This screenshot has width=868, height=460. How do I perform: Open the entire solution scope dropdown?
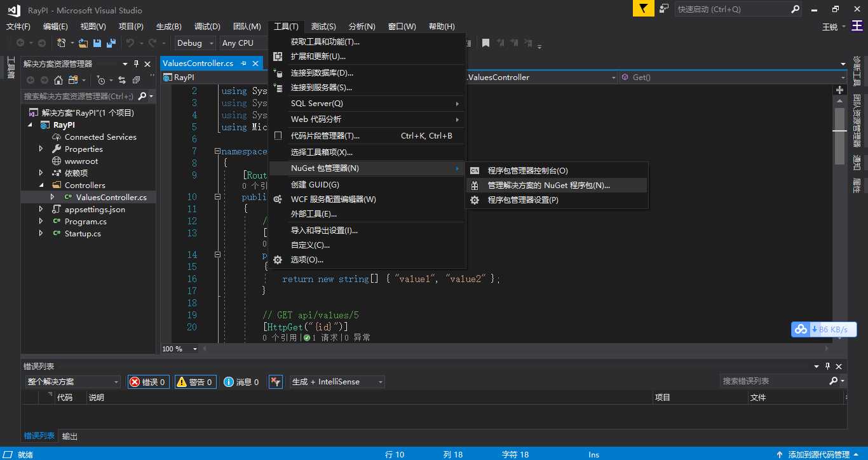pyautogui.click(x=72, y=382)
